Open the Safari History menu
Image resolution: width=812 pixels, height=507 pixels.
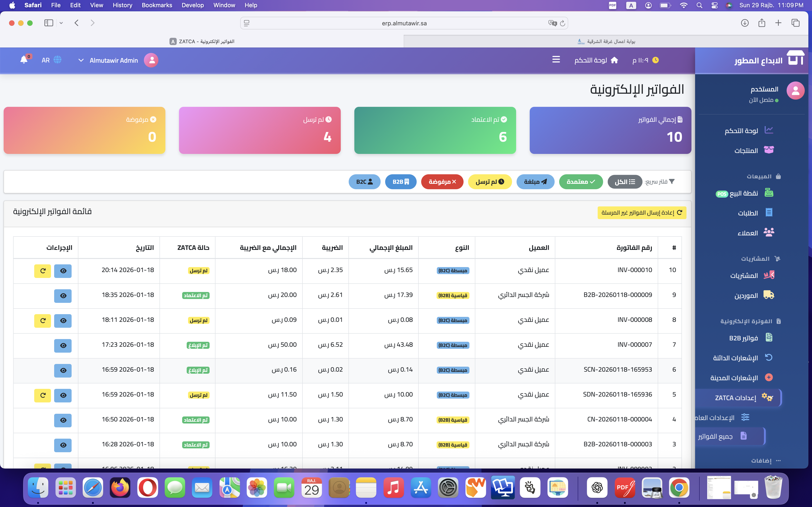(x=122, y=5)
